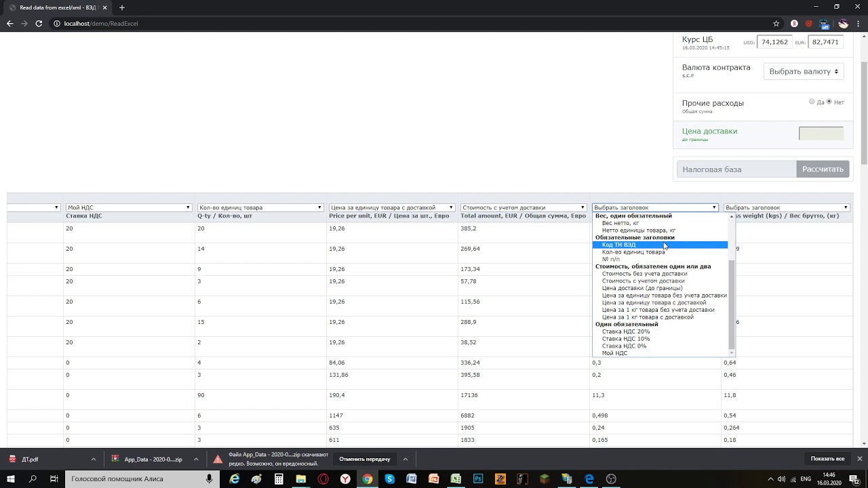868x488 pixels.
Task: Expand the download warning options chevron
Action: [x=406, y=459]
